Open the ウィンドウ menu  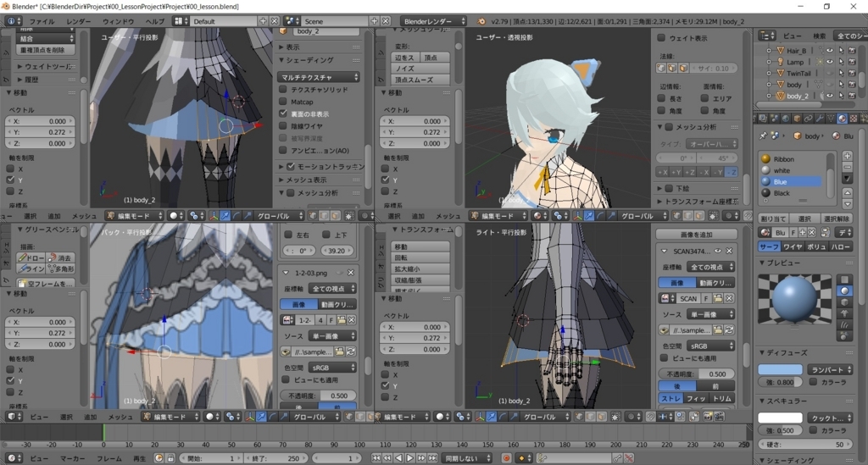(x=118, y=21)
